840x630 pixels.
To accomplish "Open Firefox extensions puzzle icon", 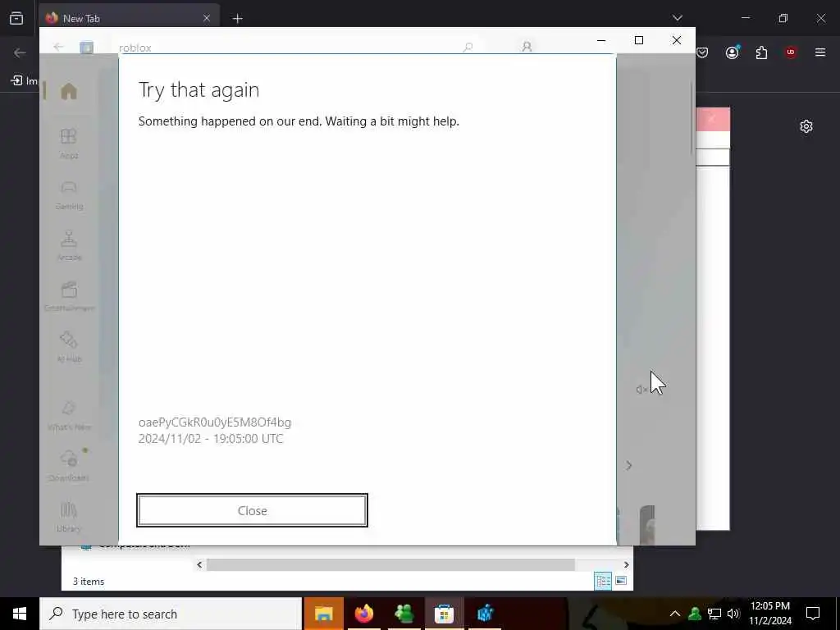I will [761, 52].
